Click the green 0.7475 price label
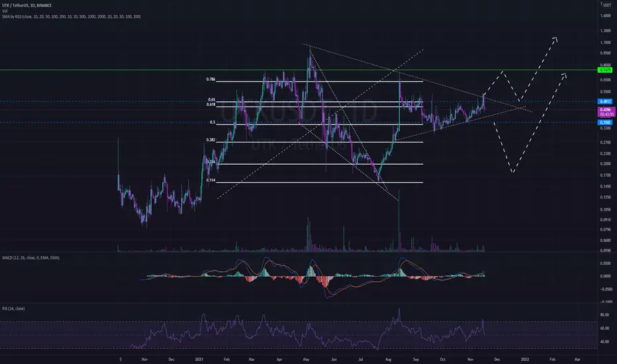The image size is (617, 364). pos(605,70)
